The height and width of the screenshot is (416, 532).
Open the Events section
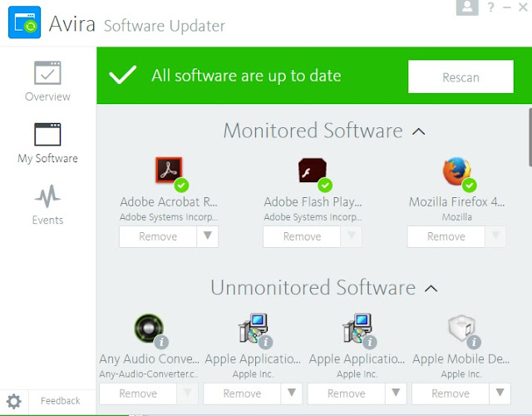47,205
